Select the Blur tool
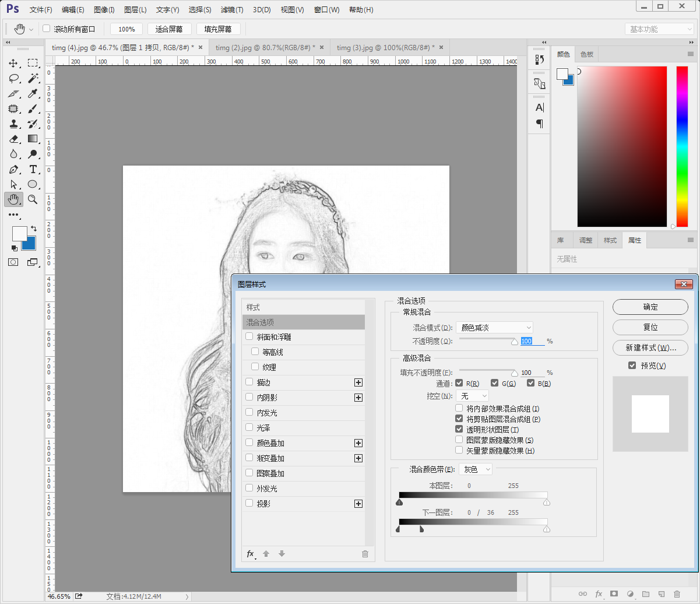This screenshot has height=604, width=700. (x=13, y=154)
